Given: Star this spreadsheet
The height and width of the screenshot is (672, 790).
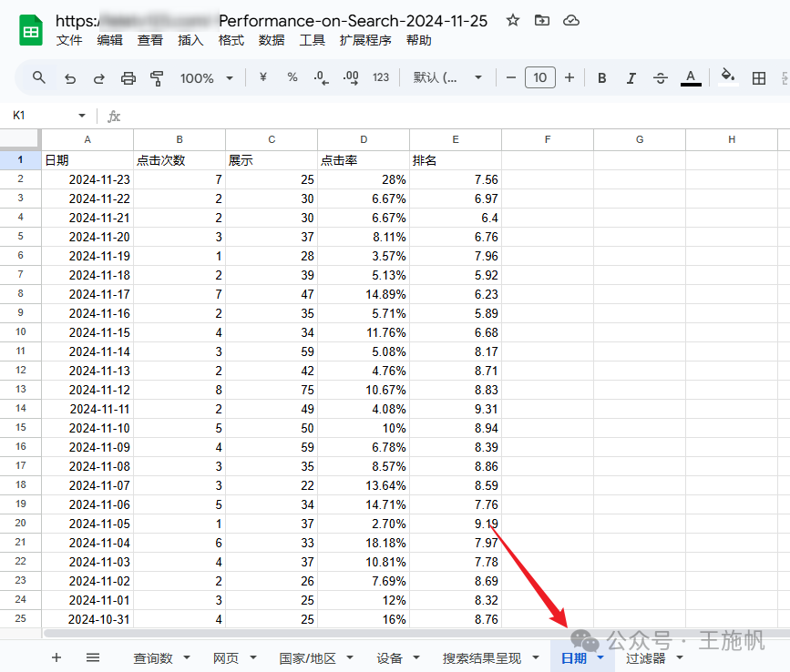Looking at the screenshot, I should 513,21.
